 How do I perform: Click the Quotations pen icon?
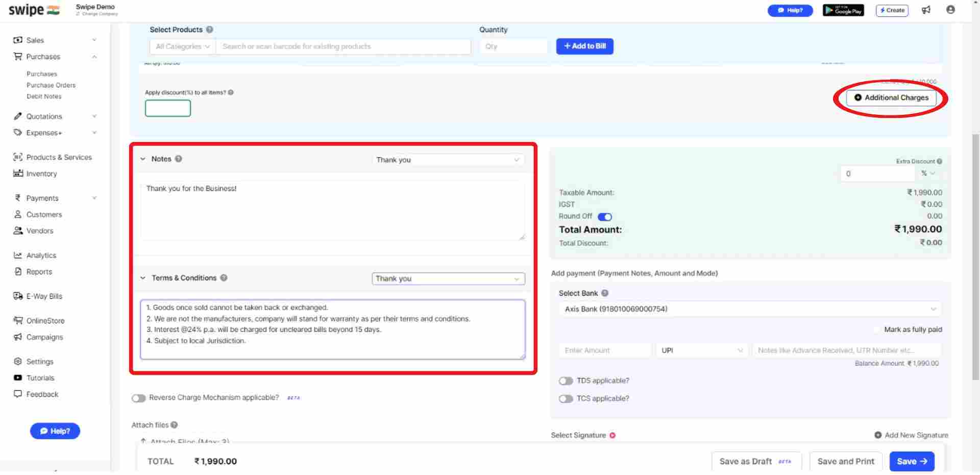pos(18,116)
